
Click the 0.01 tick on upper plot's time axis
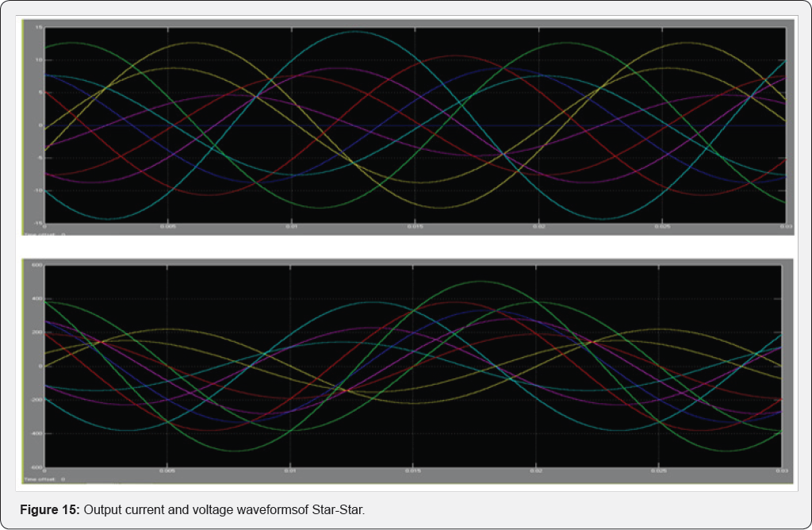(x=291, y=227)
